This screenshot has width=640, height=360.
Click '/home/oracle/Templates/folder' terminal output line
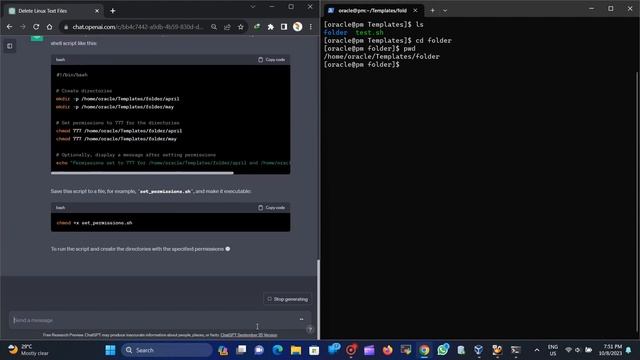coord(382,56)
